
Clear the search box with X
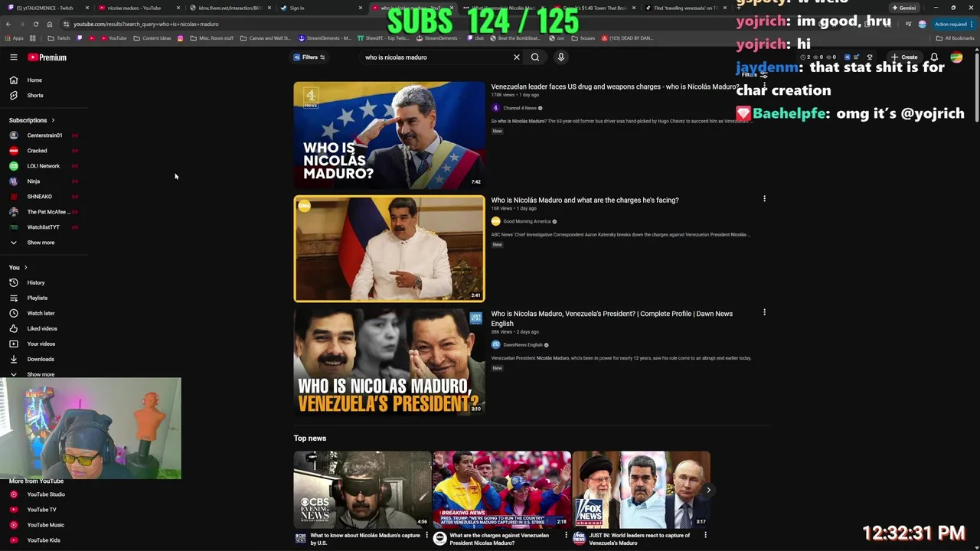(516, 57)
